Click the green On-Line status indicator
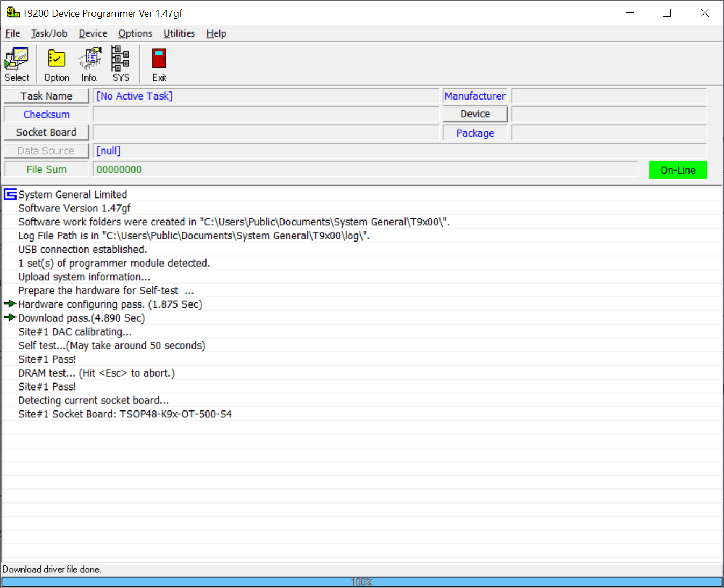The height and width of the screenshot is (588, 724). click(678, 170)
